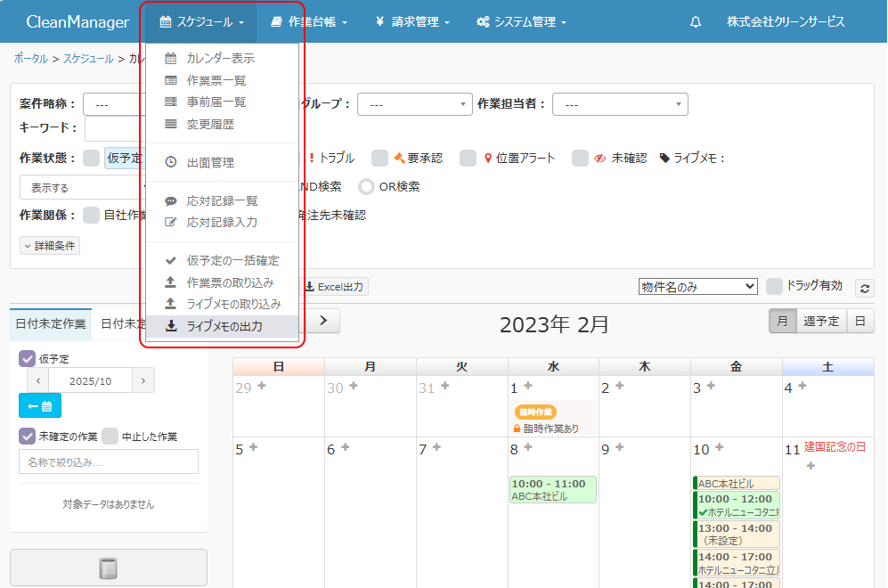Click the 名称で絞り込み filter field
Viewport: 888px width, 588px height.
pyautogui.click(x=108, y=461)
